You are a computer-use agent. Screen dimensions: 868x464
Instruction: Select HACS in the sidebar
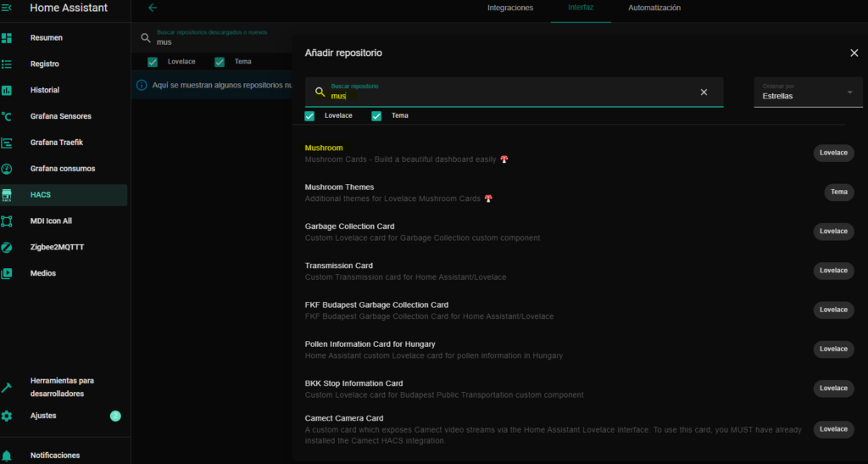(64, 195)
